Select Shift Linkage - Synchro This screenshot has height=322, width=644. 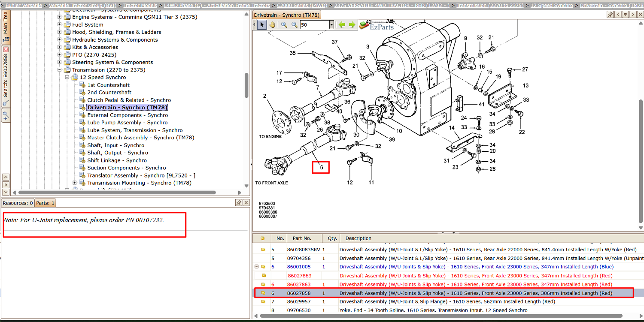(117, 160)
